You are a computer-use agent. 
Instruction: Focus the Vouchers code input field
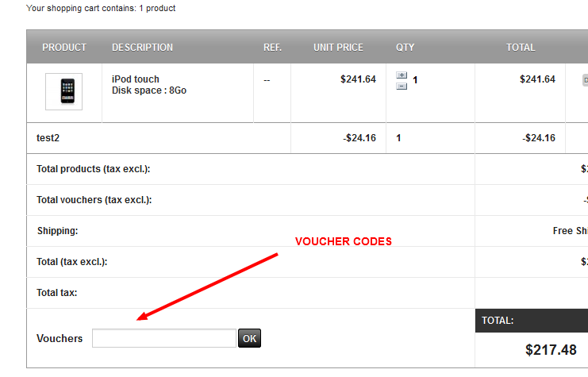point(164,338)
